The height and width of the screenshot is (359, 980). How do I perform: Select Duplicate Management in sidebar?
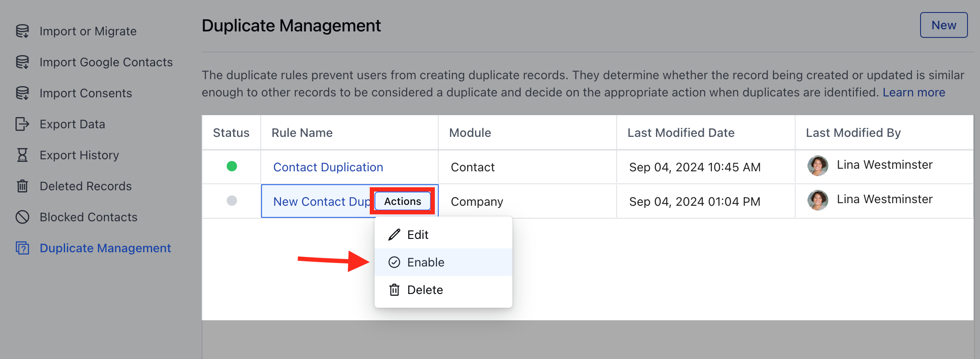(x=105, y=248)
